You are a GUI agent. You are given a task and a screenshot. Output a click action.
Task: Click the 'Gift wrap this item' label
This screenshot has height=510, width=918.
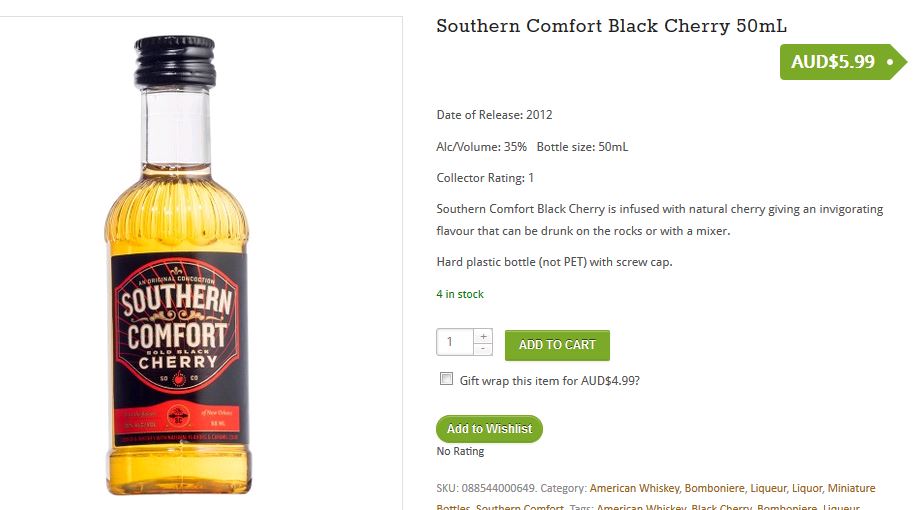[x=549, y=381]
